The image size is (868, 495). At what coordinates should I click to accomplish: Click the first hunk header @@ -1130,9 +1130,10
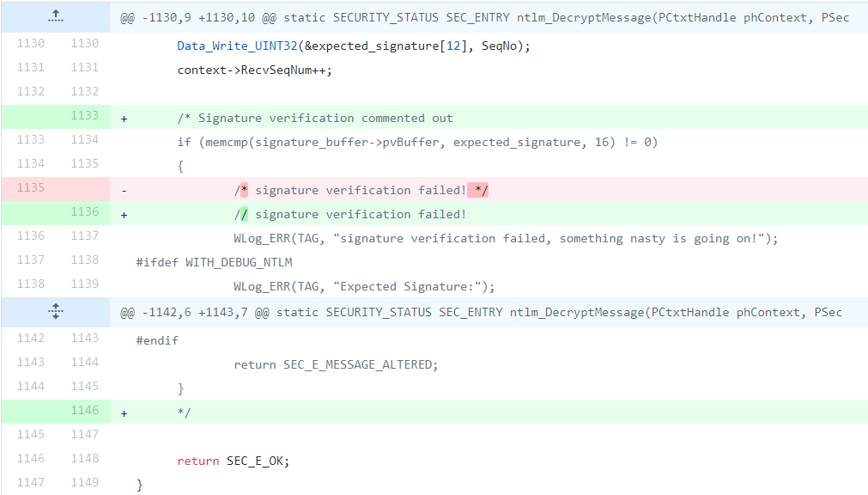pyautogui.click(x=484, y=17)
